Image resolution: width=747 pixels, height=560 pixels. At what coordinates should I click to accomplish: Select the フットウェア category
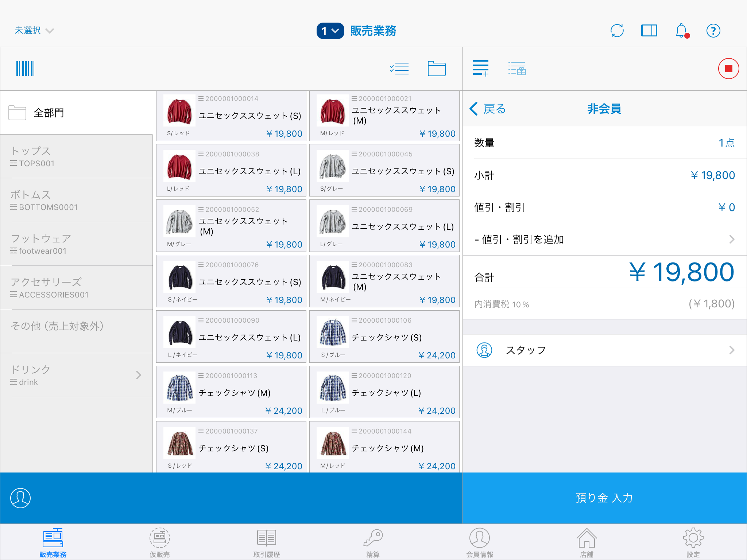77,244
